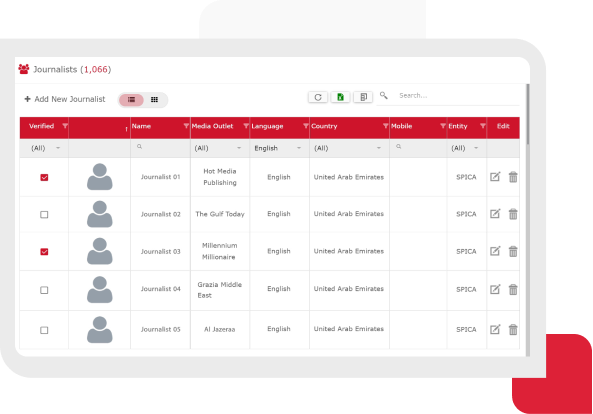Viewport: 593px width, 414px height.
Task: Uncheck Verified for Journalist 01
Action: (44, 177)
